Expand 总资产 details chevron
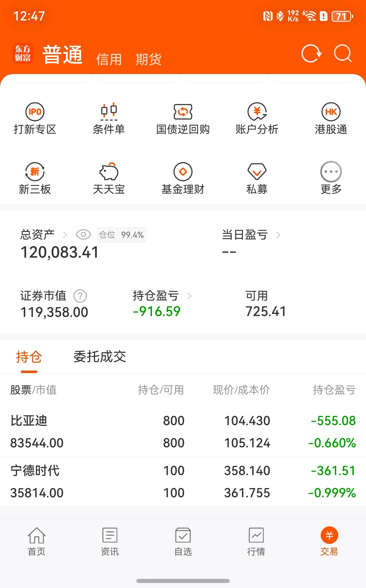 65,235
